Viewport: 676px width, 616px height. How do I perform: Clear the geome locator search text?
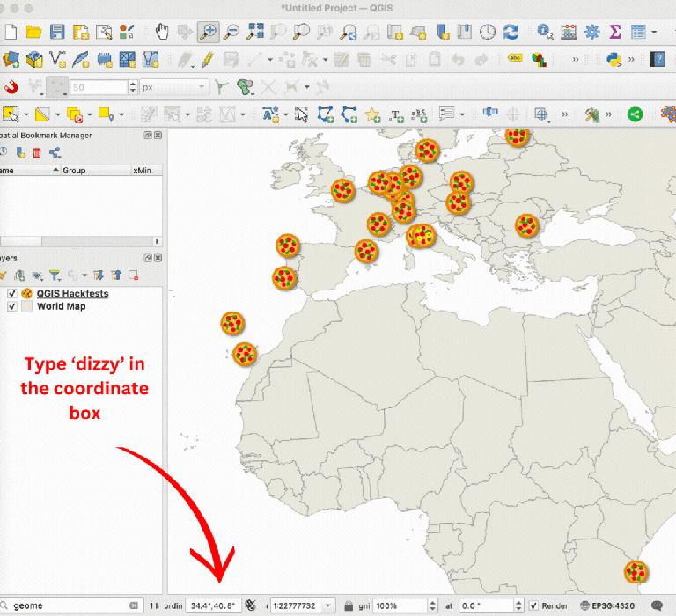[134, 605]
